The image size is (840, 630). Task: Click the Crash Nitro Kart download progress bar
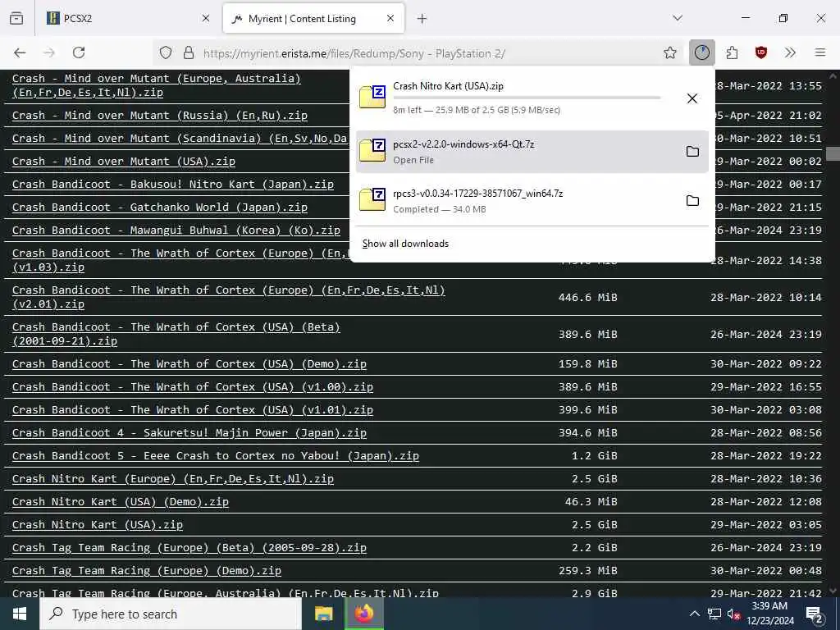tap(527, 98)
